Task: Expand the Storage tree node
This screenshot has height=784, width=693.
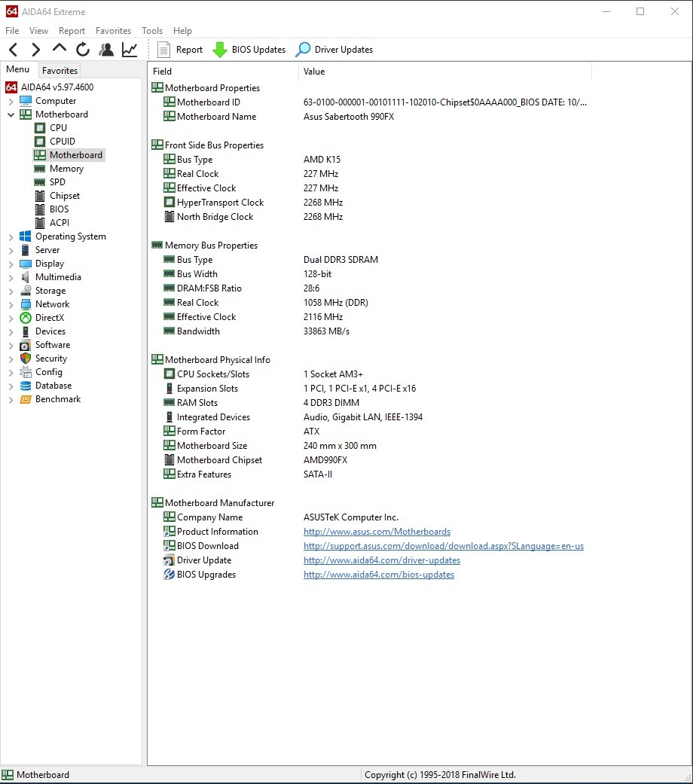Action: tap(11, 291)
